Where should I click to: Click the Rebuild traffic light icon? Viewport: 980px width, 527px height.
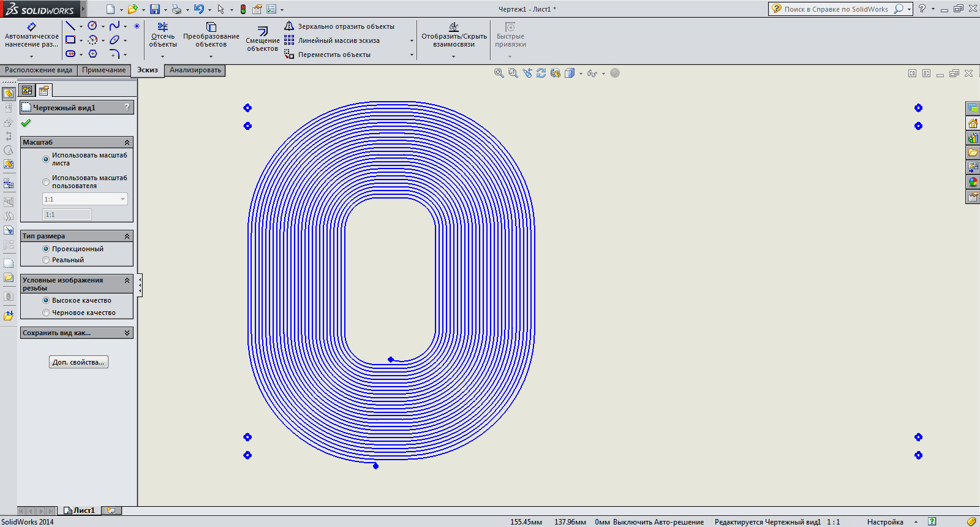(x=243, y=9)
